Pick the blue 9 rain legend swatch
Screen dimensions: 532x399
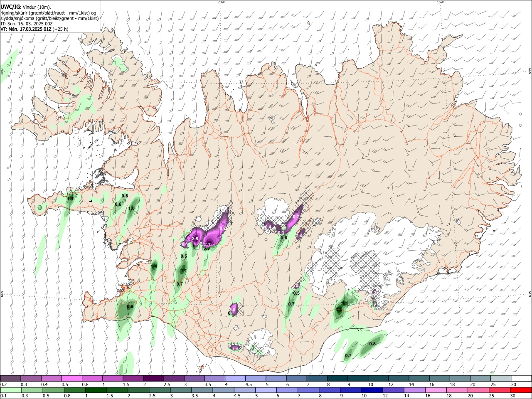[351, 390]
